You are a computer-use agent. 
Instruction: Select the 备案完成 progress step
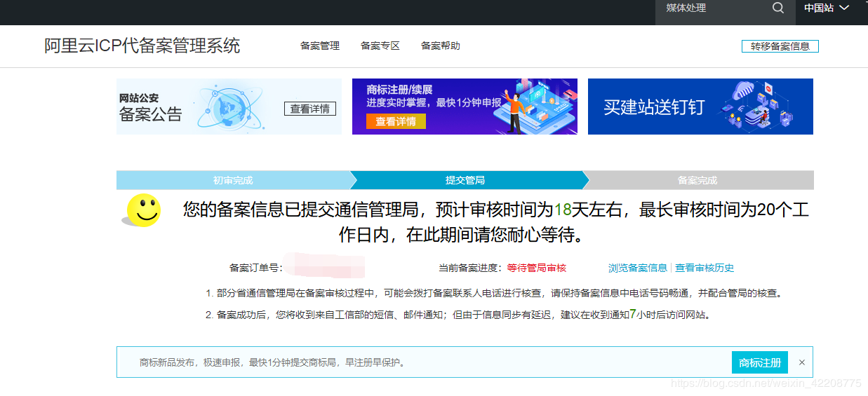[x=697, y=180]
